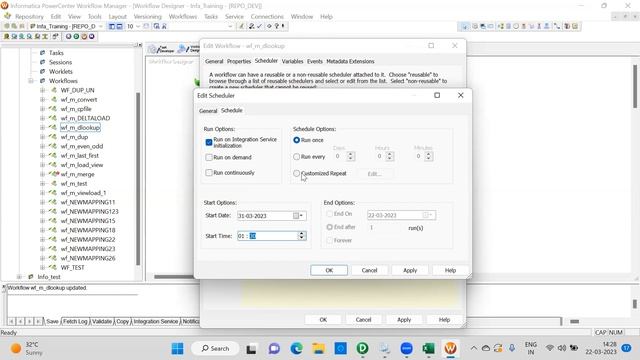Select the wf_m_merge workflow icon
Screen dimensions: 640x360
53,174
